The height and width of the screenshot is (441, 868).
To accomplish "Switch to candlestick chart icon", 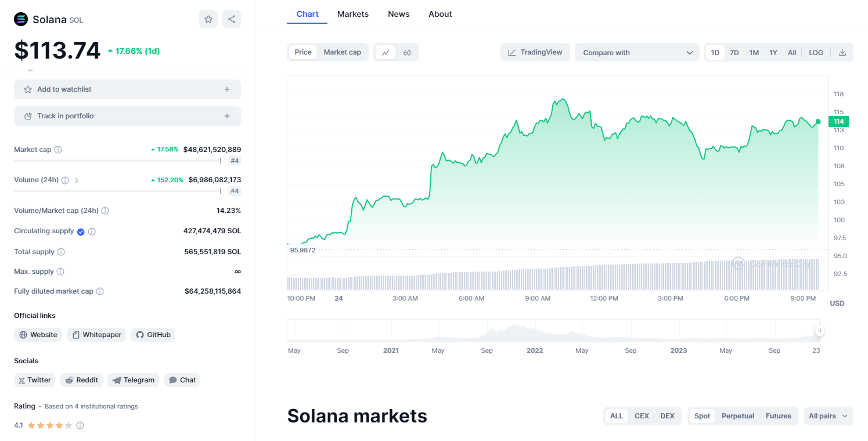I will pos(407,52).
